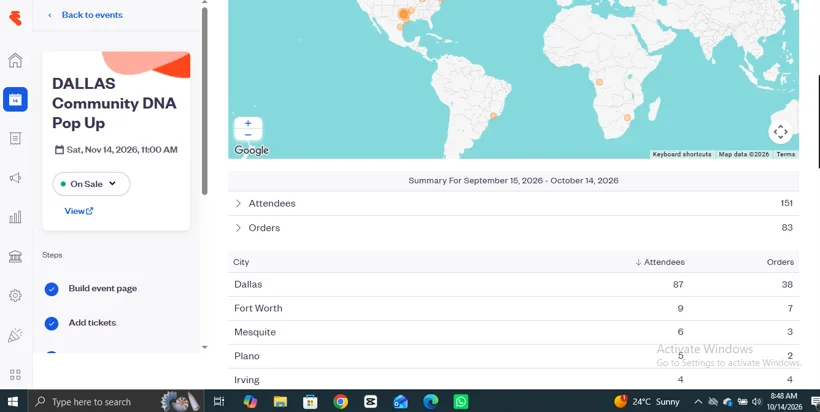
Task: Click the sidebar scroll down arrow
Action: (x=204, y=347)
